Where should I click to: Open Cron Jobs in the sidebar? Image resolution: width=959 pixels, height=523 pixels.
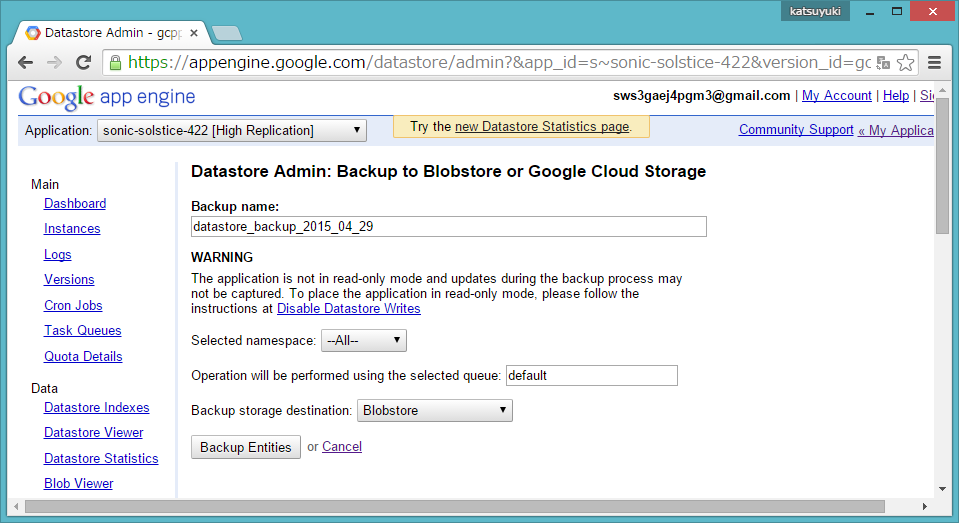point(73,305)
